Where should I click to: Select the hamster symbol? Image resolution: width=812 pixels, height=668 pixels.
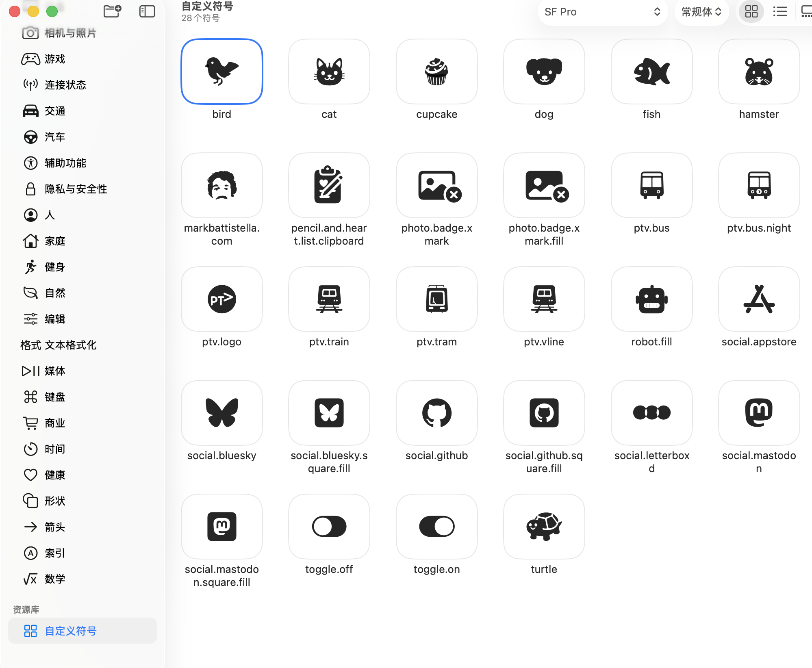[759, 72]
